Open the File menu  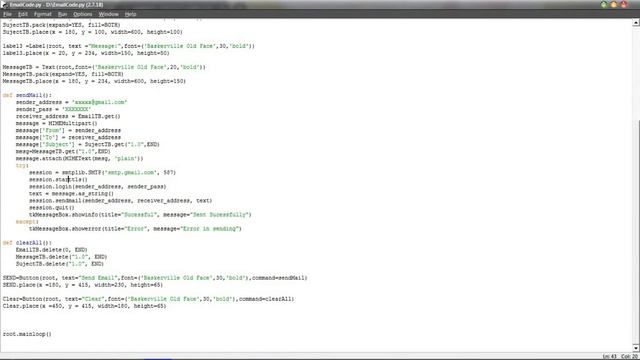[x=7, y=14]
